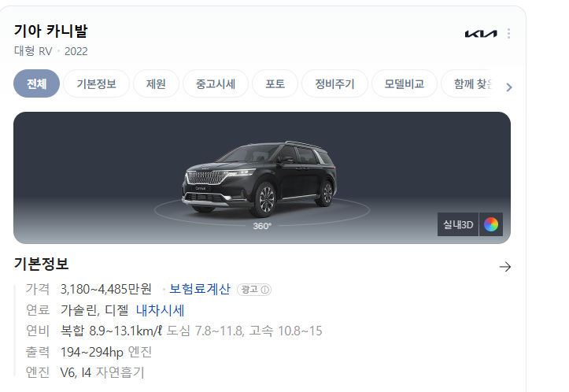Click the Kia logo icon

[x=481, y=34]
